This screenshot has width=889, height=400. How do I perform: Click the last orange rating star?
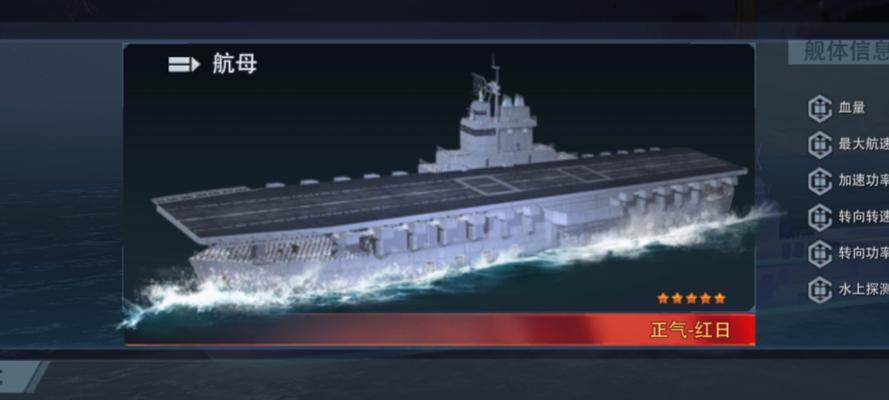pyautogui.click(x=719, y=298)
